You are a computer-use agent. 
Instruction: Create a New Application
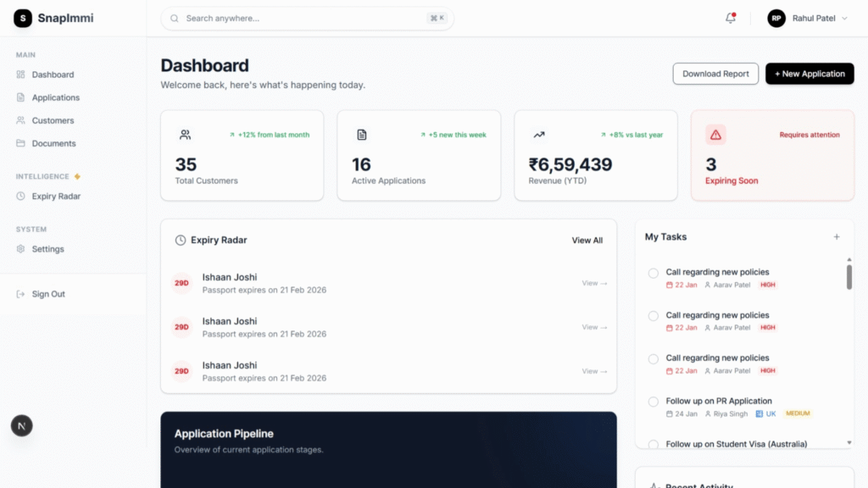[809, 74]
